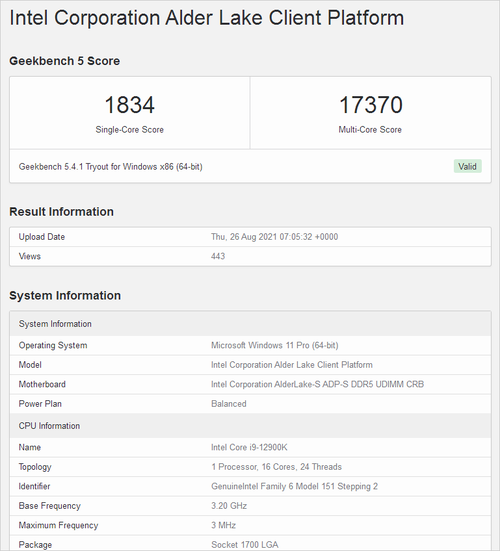
Task: Click the 'Package' row label
Action: (x=35, y=545)
